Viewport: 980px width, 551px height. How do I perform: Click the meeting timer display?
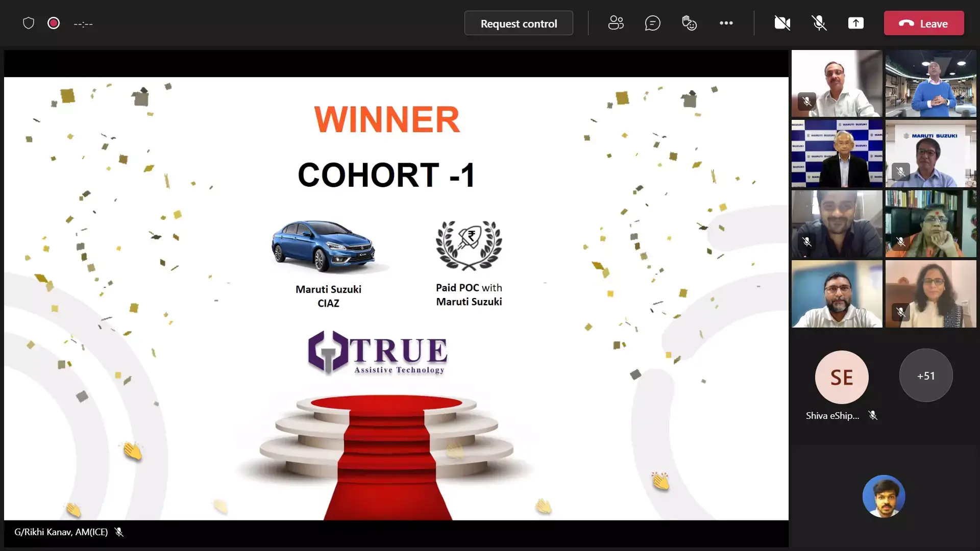(83, 24)
